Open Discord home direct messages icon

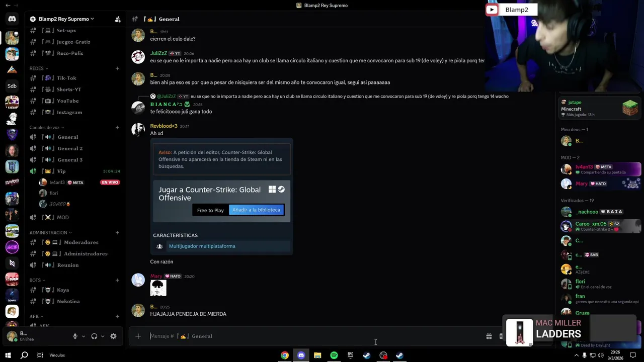point(12,19)
